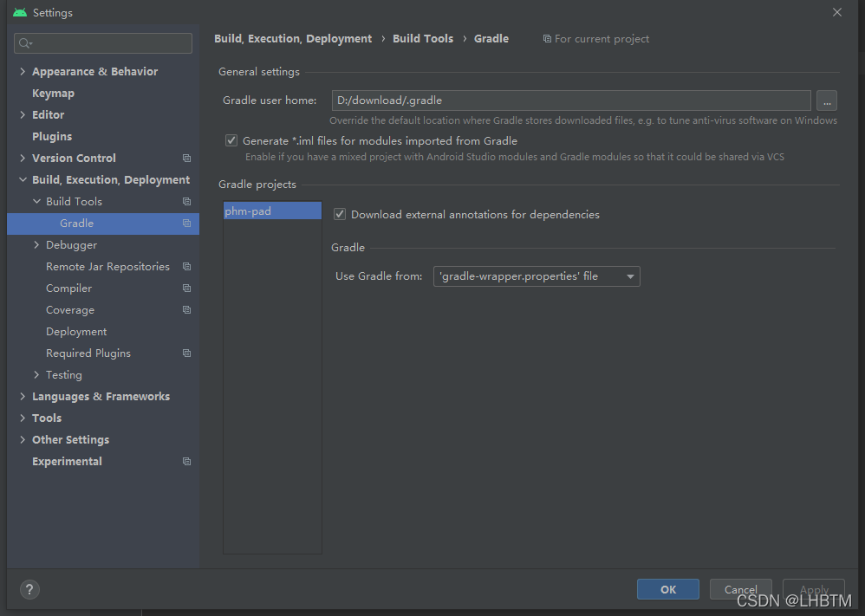This screenshot has height=616, width=865.
Task: Click project-level icon beside Build Tools
Action: [187, 202]
